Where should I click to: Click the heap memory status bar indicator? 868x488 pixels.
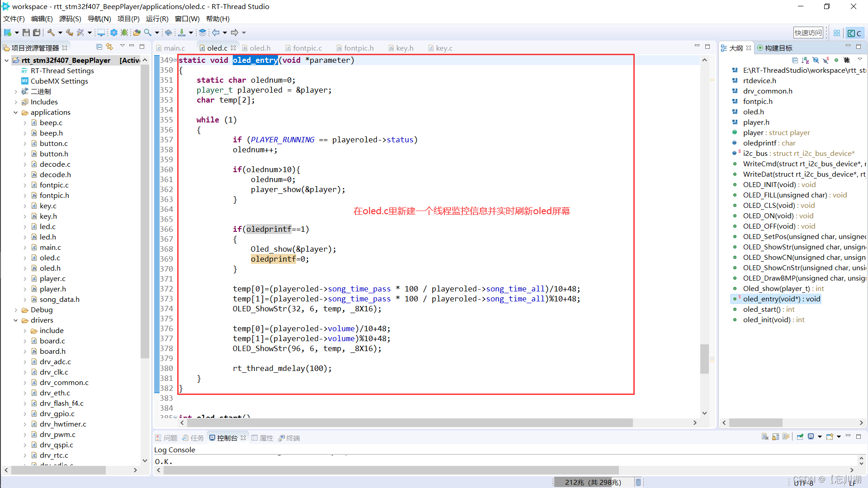(593, 482)
